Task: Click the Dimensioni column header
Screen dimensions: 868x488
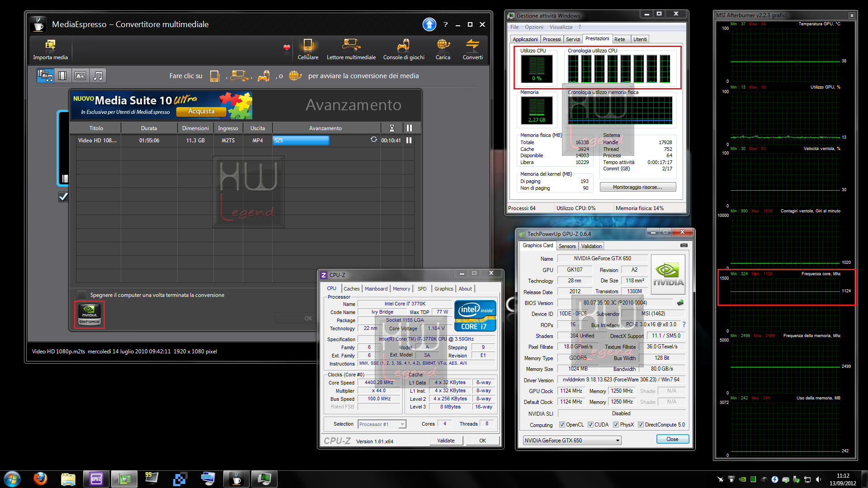Action: pos(195,128)
